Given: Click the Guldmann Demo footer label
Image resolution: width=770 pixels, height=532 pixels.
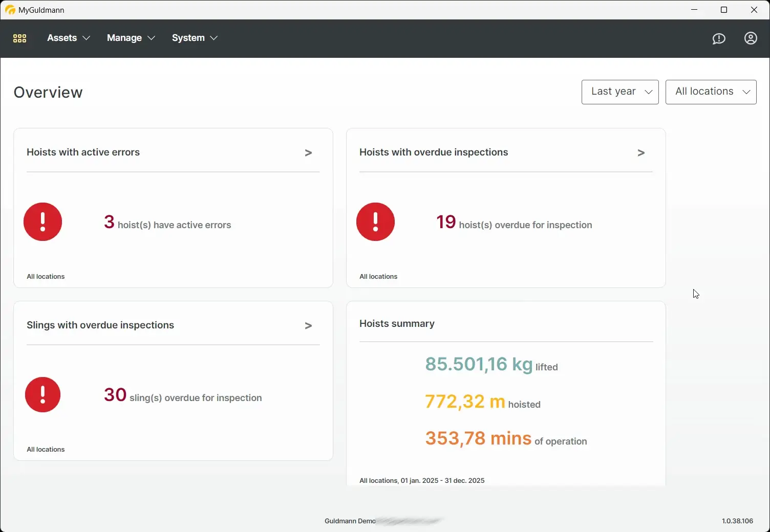Looking at the screenshot, I should pyautogui.click(x=350, y=521).
